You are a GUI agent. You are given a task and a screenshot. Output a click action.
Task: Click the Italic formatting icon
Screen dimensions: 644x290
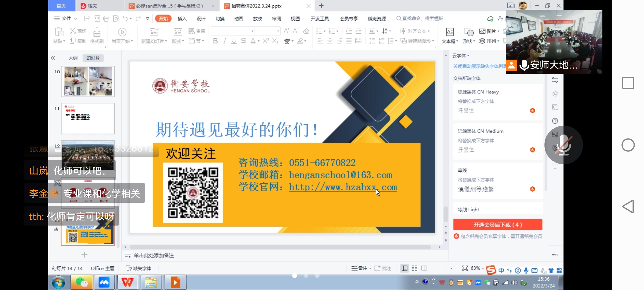pos(225,41)
